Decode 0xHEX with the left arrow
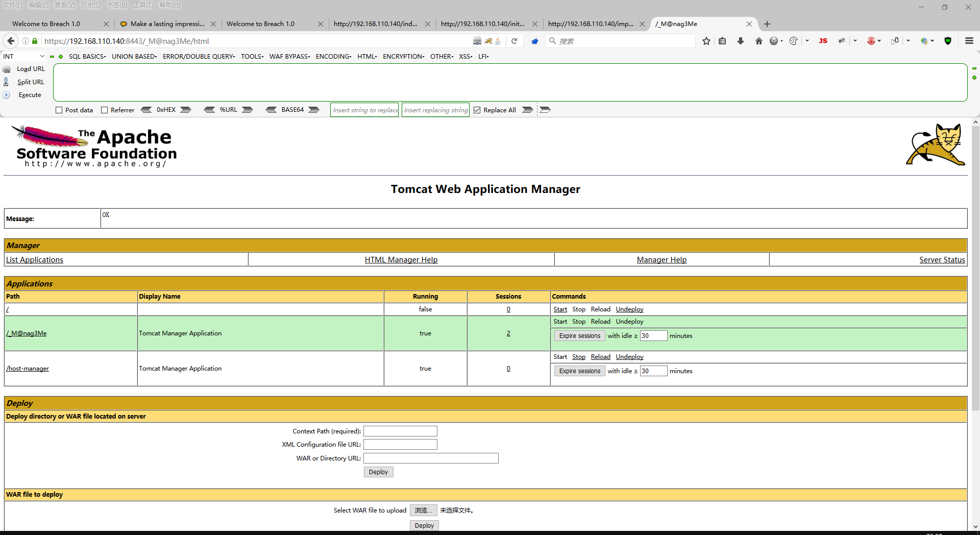 click(x=146, y=110)
